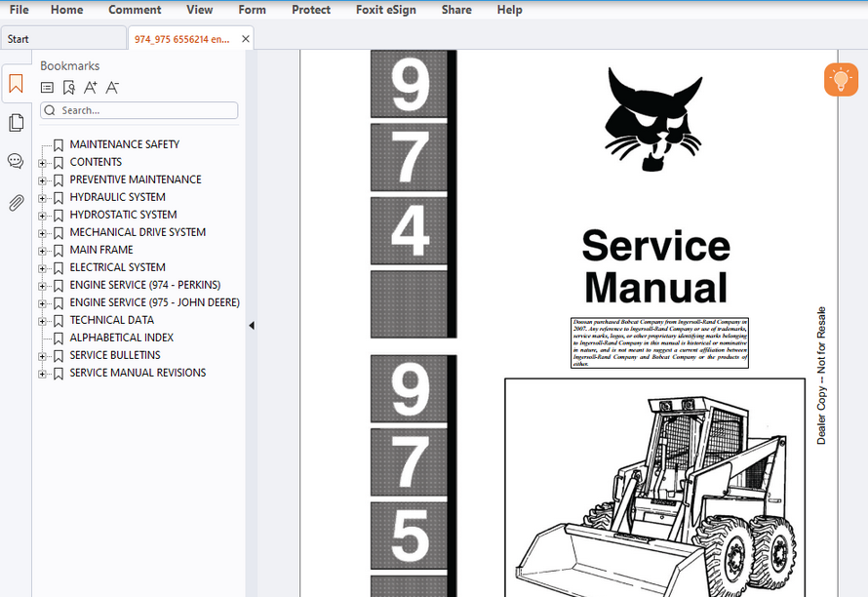
Task: Click the bookmark icon beside MAINTENANCE SAFETY
Action: [x=59, y=145]
